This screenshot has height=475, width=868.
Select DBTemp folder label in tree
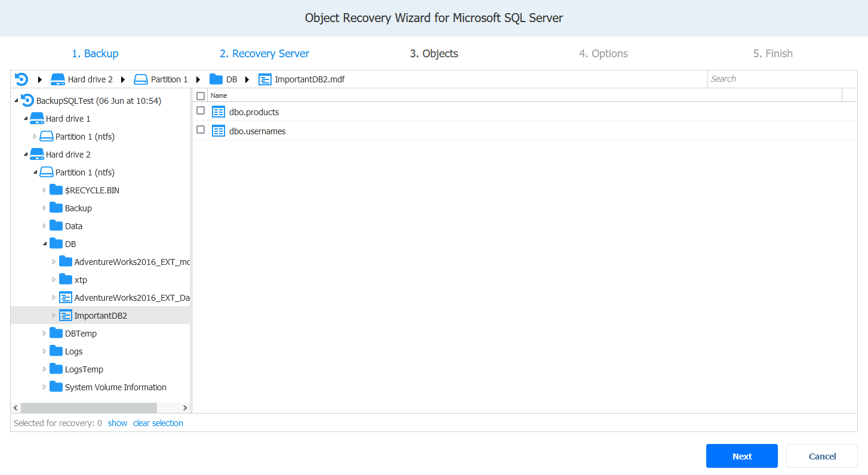tap(81, 334)
